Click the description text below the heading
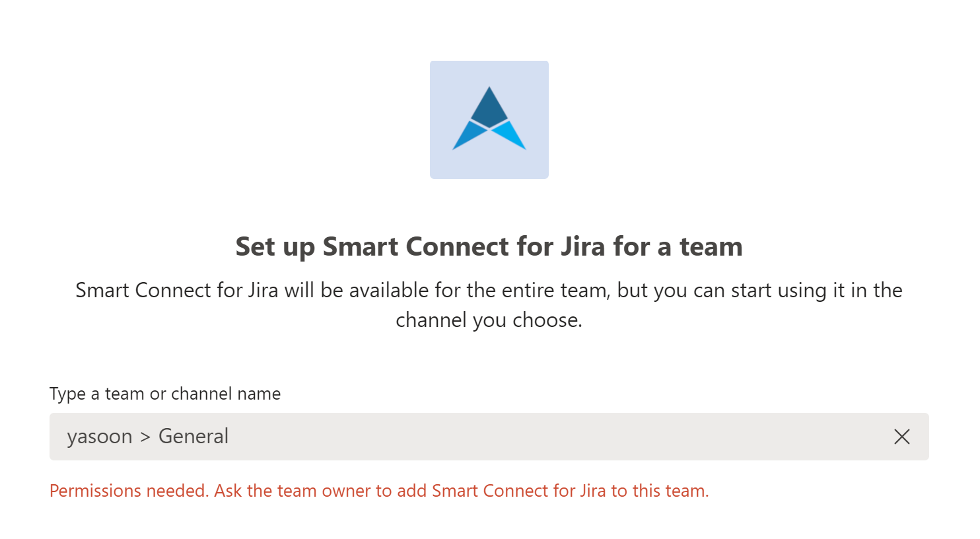Viewport: 980px width, 539px height. [x=489, y=305]
